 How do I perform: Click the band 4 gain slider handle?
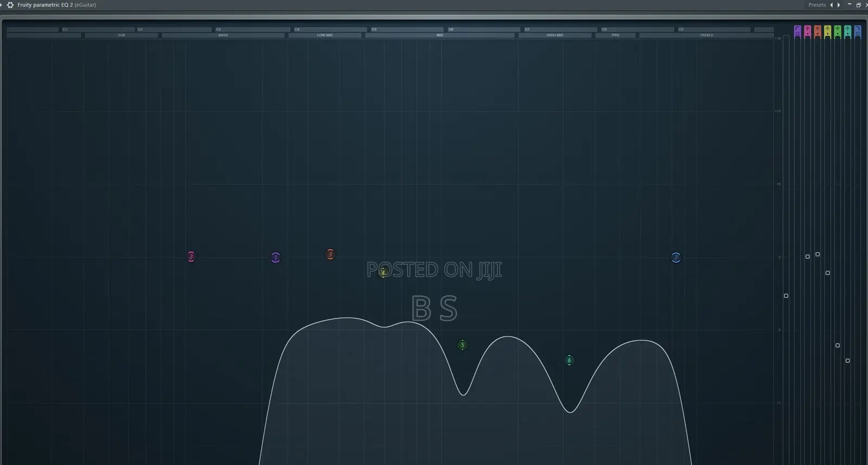pos(827,273)
